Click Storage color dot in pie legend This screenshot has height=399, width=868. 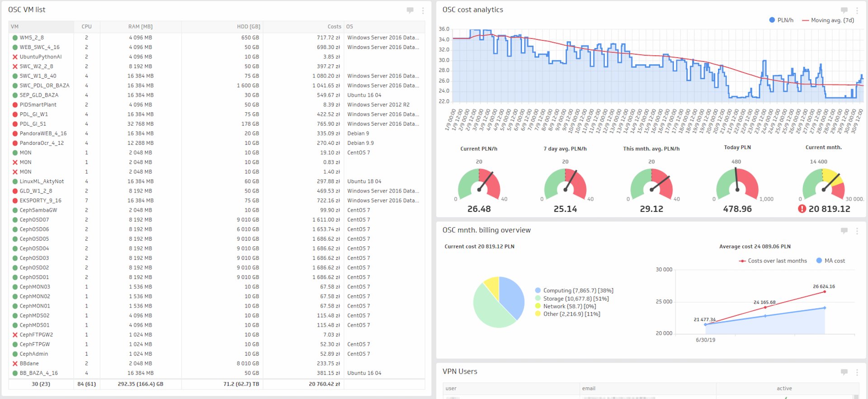(538, 299)
